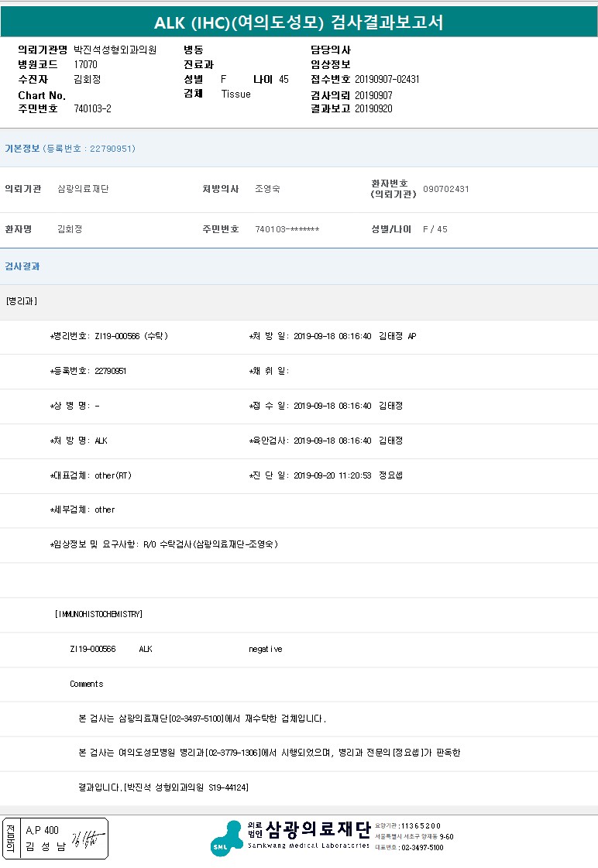Click the resident number 740103-2 in header
The width and height of the screenshot is (598, 868).
[x=92, y=108]
